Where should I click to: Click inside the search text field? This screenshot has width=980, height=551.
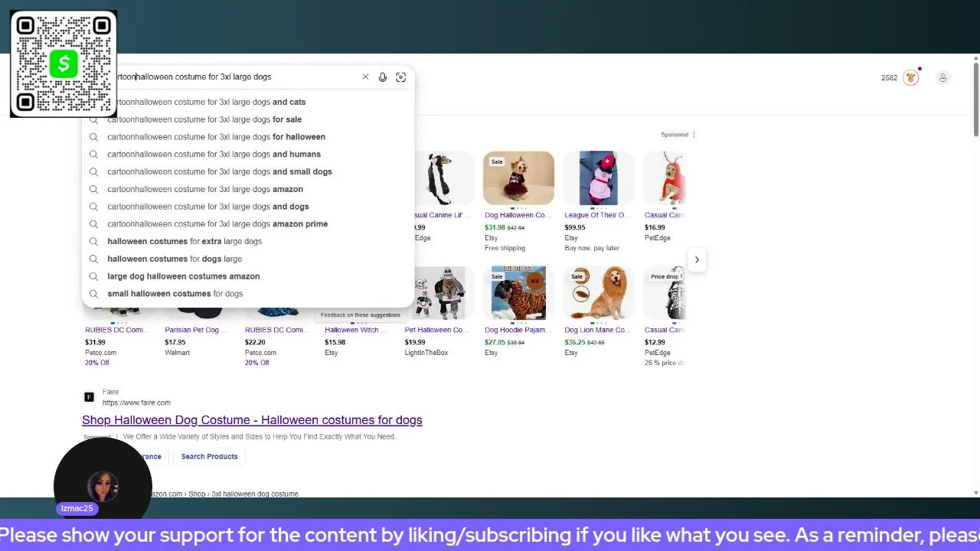237,77
